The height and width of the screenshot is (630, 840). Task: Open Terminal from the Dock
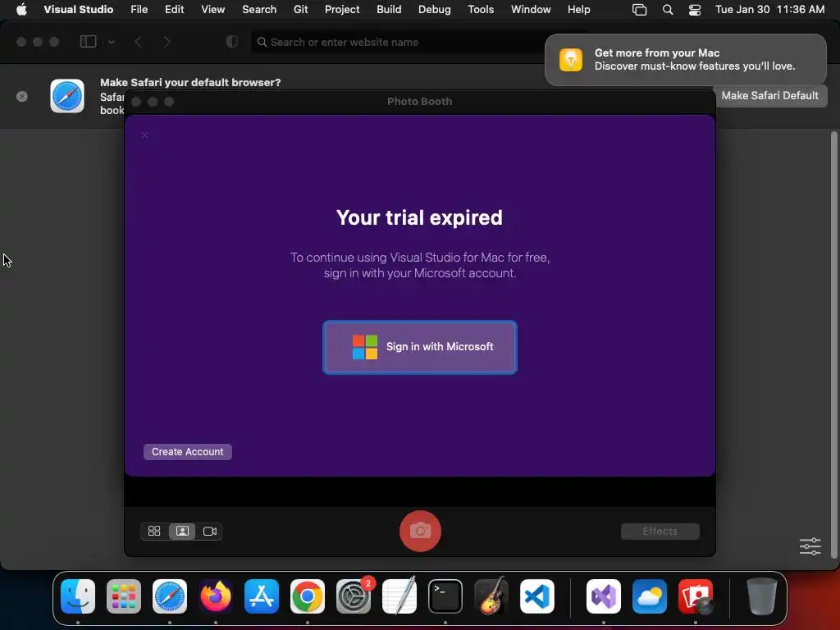[445, 596]
